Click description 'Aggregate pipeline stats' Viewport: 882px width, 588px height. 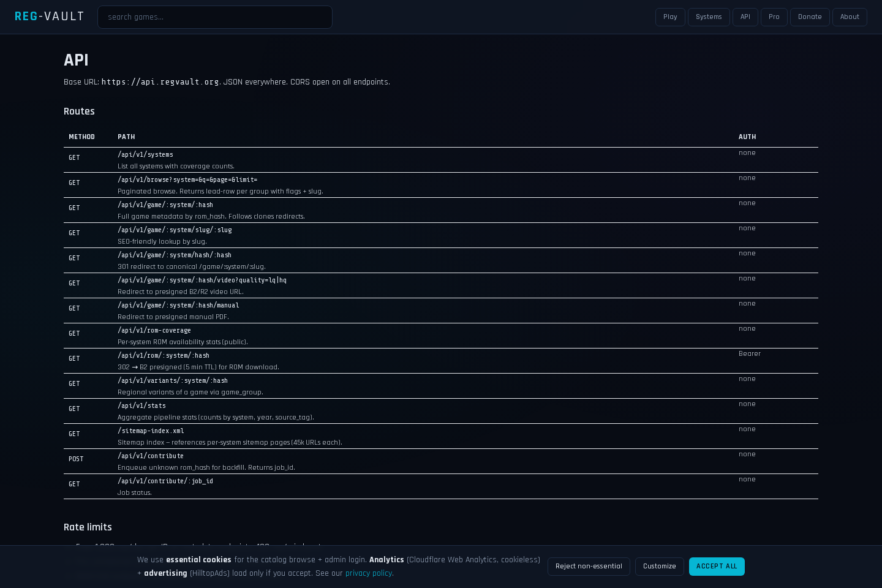click(x=216, y=418)
